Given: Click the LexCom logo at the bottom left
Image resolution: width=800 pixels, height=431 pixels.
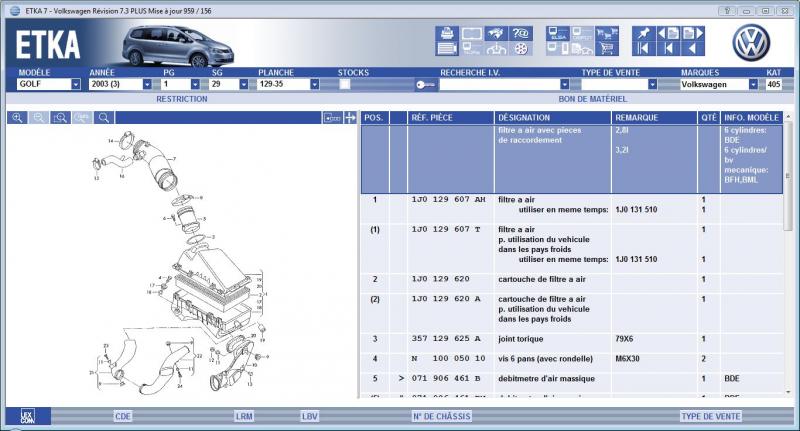Looking at the screenshot, I should [28, 416].
